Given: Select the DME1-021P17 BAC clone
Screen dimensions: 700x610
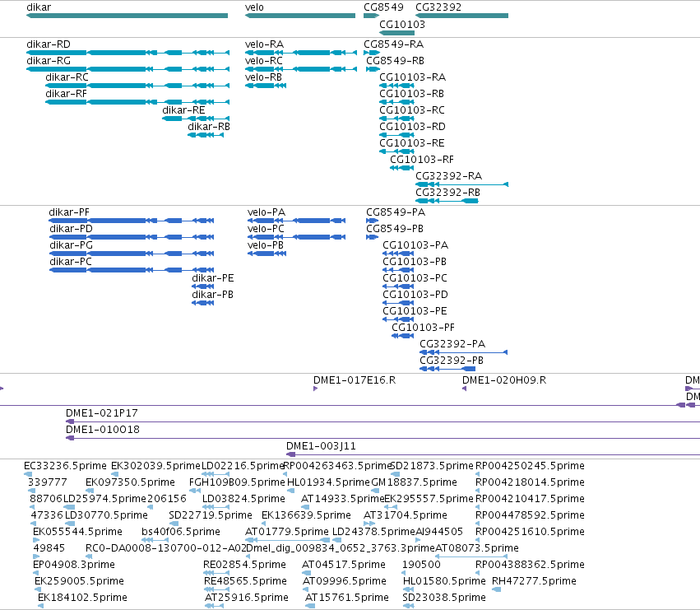Looking at the screenshot, I should pos(382,421).
